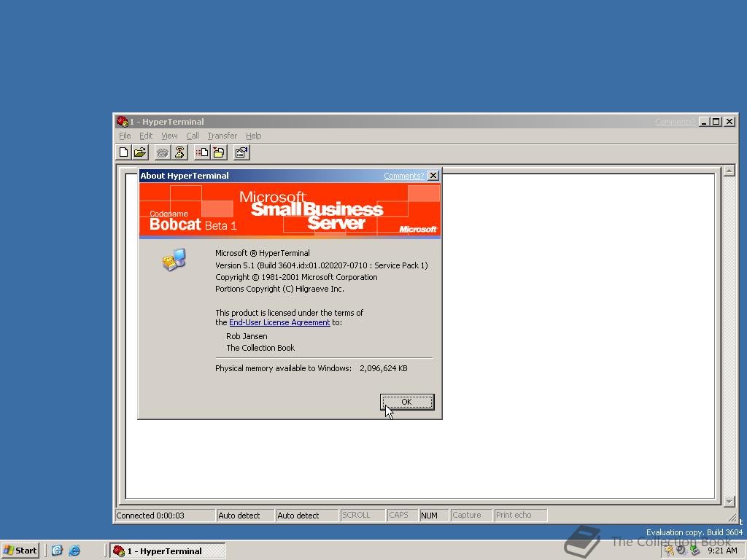Click the SCROLL status indicator
Screen dimensions: 747x560
tap(362, 516)
